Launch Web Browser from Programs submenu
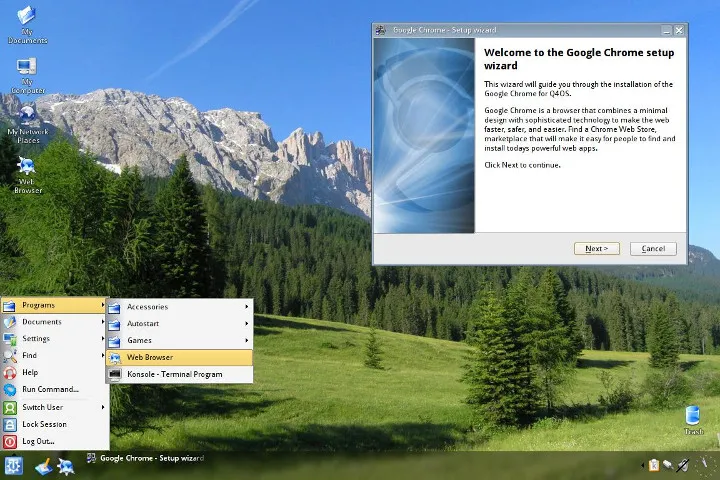This screenshot has height=480, width=720. click(x=180, y=357)
